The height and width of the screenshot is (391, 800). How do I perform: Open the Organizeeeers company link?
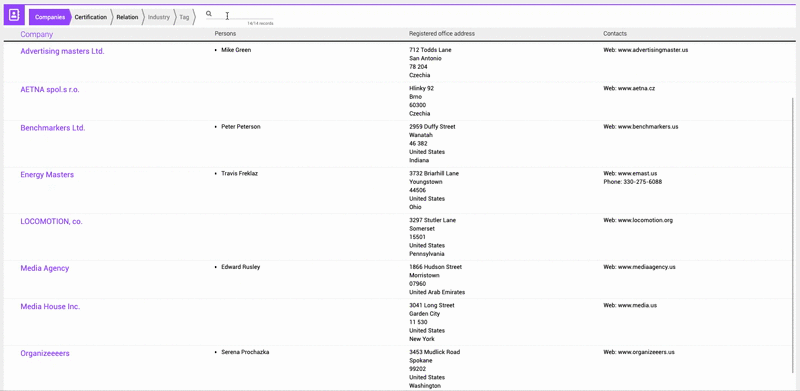click(45, 353)
